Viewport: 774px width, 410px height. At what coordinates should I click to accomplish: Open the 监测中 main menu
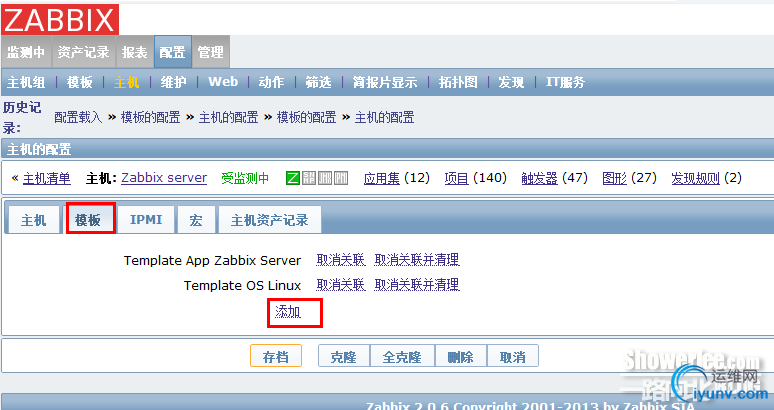point(26,52)
